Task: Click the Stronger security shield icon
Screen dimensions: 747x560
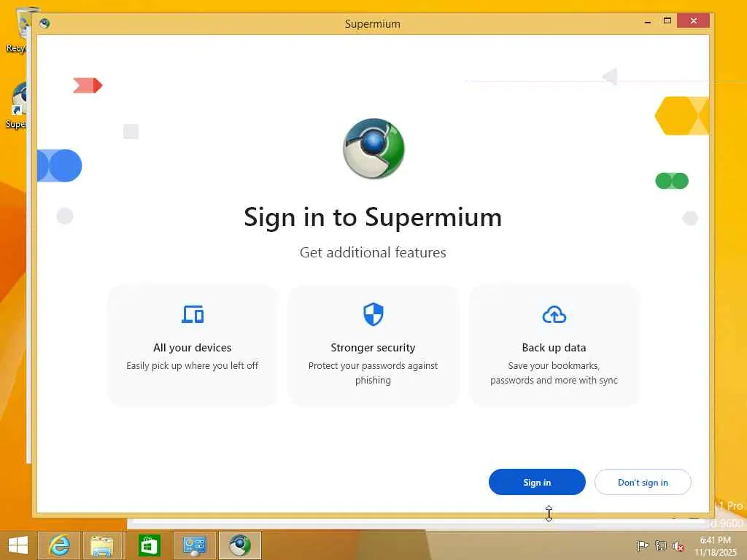Action: (373, 314)
